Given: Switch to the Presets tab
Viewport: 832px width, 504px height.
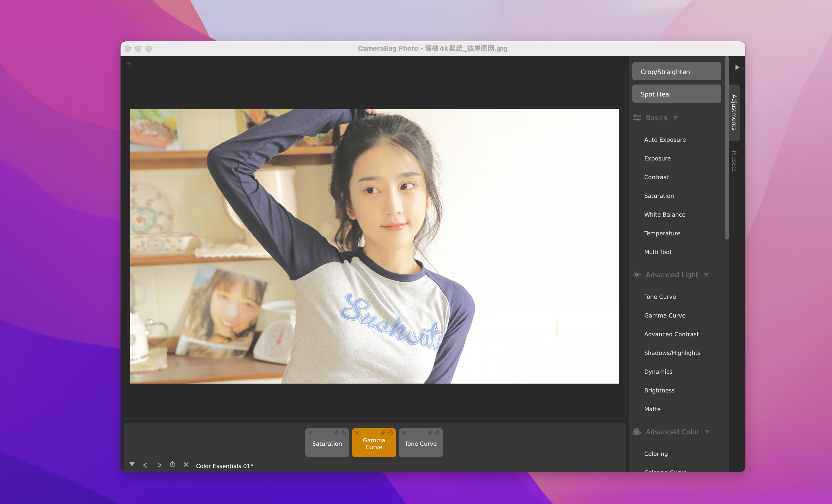Looking at the screenshot, I should [734, 161].
